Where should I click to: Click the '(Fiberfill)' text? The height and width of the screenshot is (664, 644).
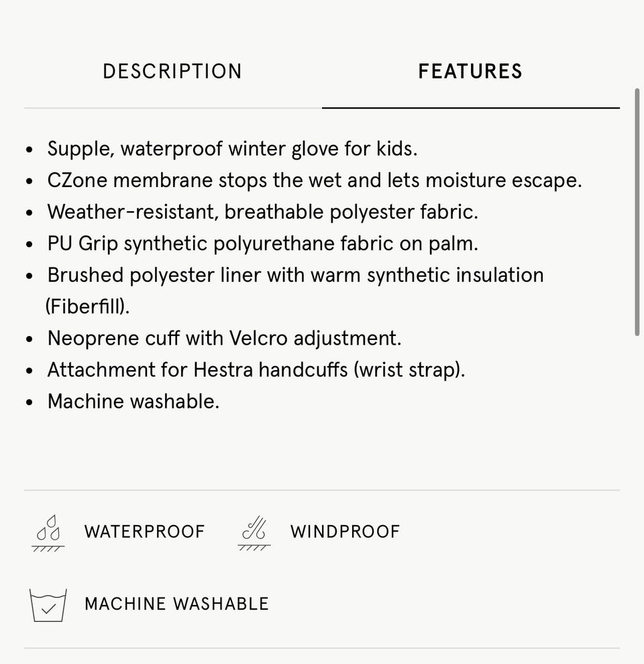[87, 307]
